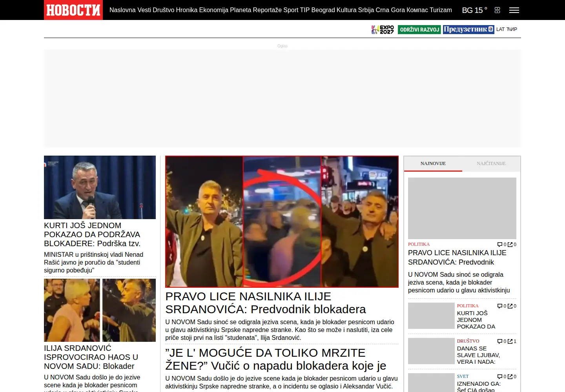Click DRUŠTVO category label in sidebar
The width and height of the screenshot is (565, 392).
click(468, 341)
